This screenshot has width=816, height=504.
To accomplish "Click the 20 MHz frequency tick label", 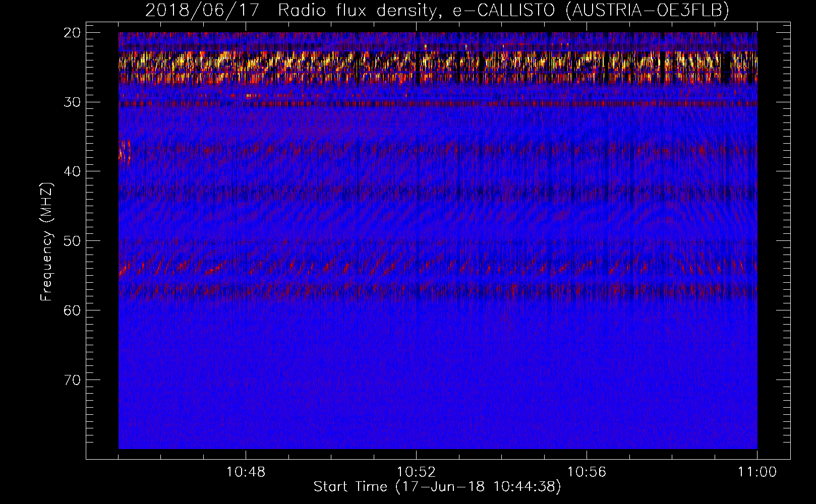I will pos(72,33).
